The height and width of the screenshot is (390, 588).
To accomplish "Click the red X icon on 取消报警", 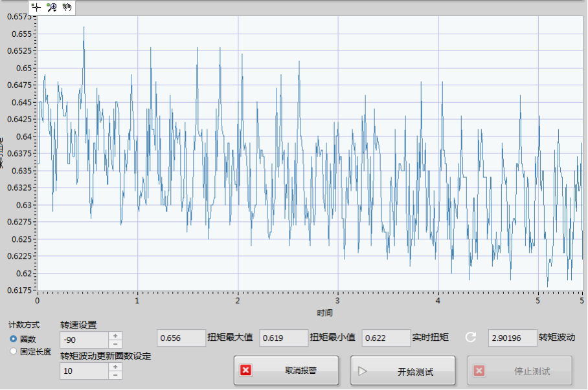I will coord(245,371).
